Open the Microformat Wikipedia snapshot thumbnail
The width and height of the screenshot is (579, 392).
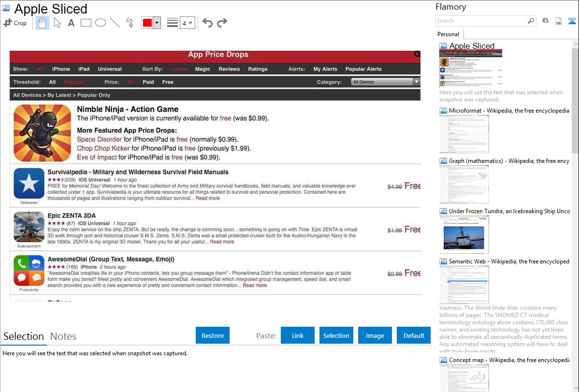pyautogui.click(x=464, y=134)
